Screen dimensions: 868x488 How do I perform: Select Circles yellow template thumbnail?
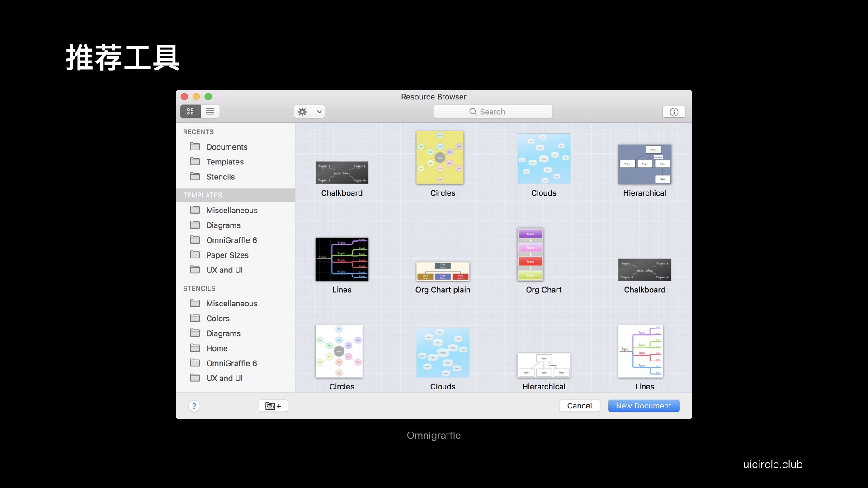[440, 158]
